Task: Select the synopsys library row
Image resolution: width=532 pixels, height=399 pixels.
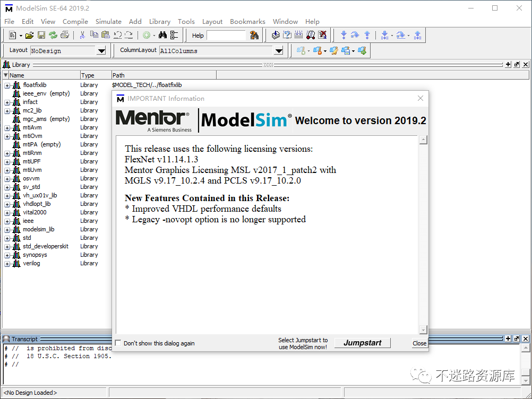Action: click(35, 255)
